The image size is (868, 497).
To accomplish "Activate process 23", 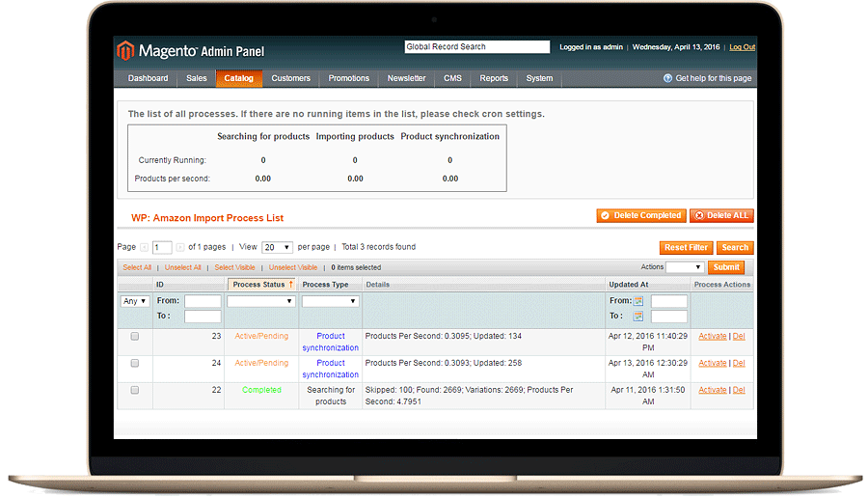I will (713, 337).
